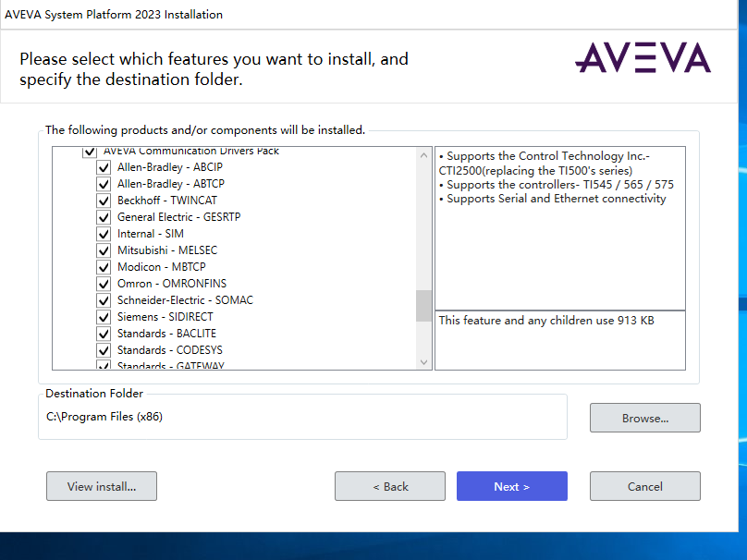This screenshot has height=560, width=747.
Task: Uncheck the Modicon - MBTCP option
Action: [x=104, y=267]
